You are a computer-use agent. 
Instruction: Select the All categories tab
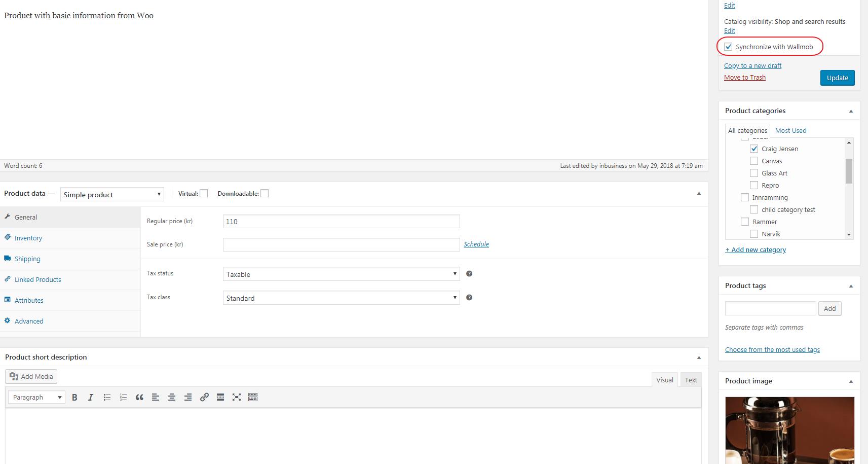point(747,130)
